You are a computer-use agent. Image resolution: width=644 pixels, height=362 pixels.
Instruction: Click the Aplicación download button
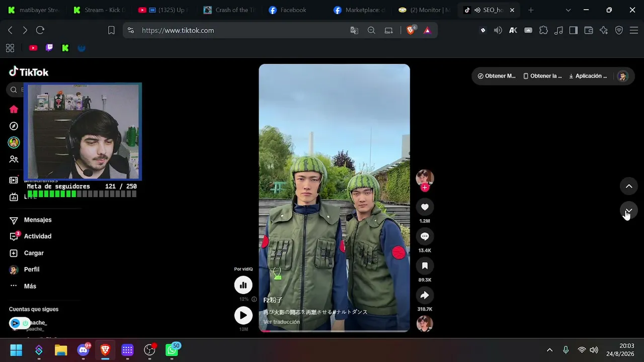tap(588, 76)
